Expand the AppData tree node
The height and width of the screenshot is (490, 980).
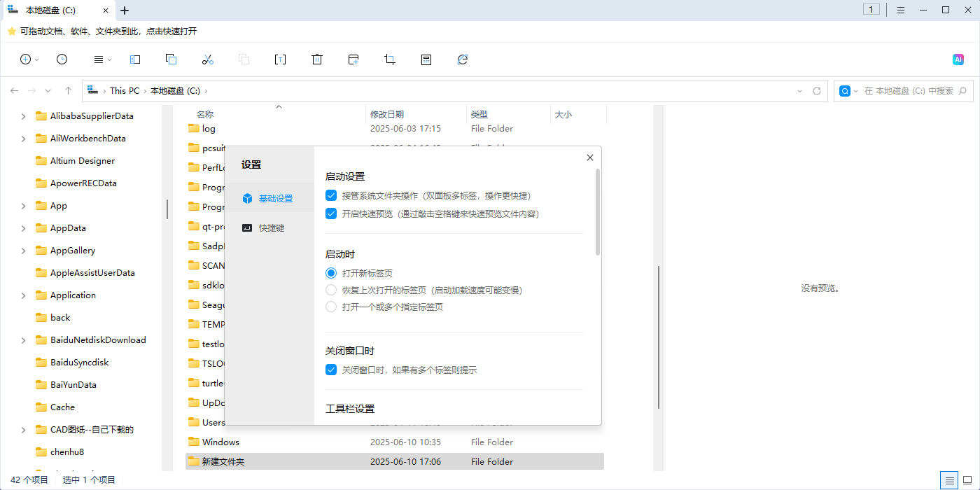tap(24, 228)
